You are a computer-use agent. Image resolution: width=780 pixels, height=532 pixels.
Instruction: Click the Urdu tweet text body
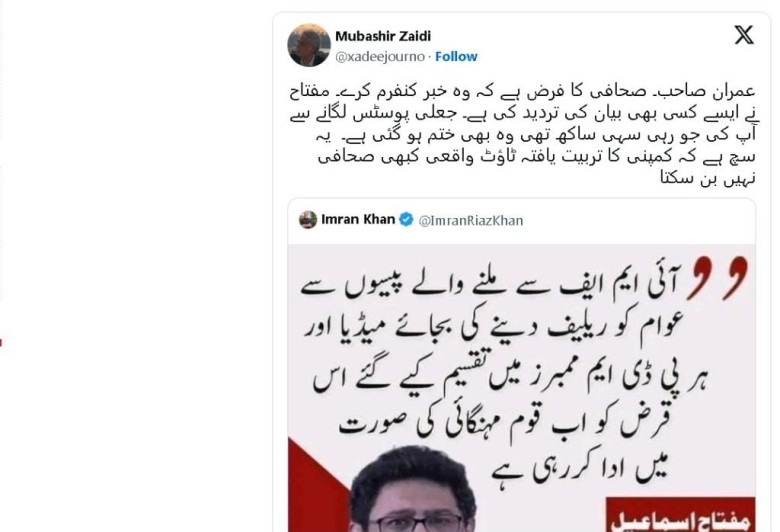(x=522, y=134)
